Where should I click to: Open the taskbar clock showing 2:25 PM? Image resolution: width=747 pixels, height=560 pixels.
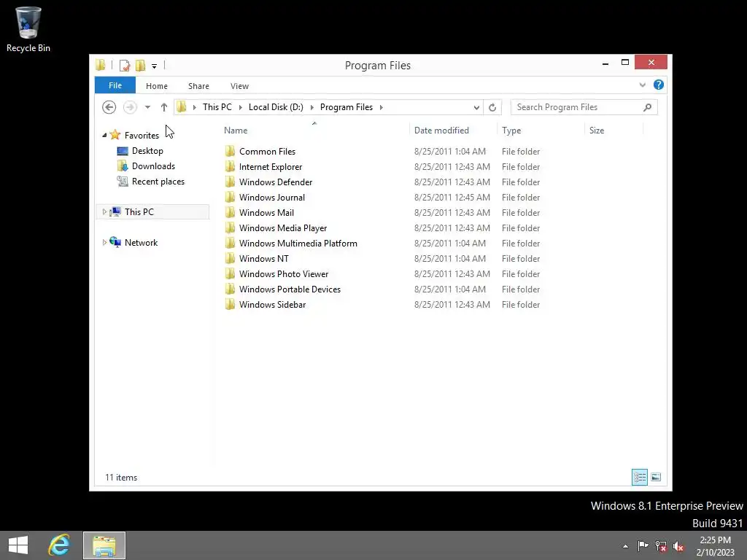715,546
